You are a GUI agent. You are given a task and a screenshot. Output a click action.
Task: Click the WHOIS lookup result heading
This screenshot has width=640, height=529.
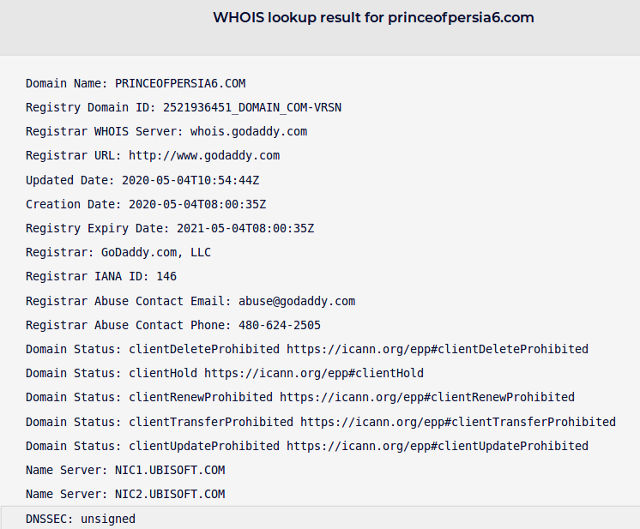(373, 18)
